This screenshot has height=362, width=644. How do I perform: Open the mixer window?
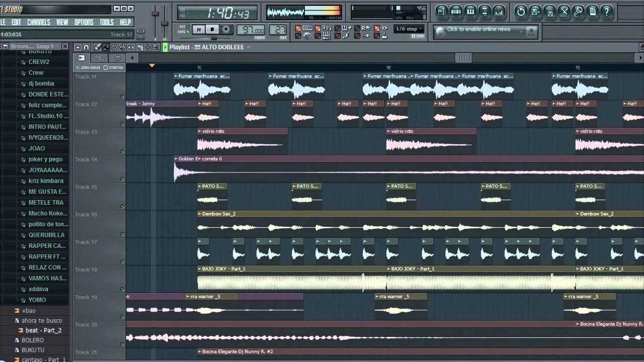coord(499,12)
